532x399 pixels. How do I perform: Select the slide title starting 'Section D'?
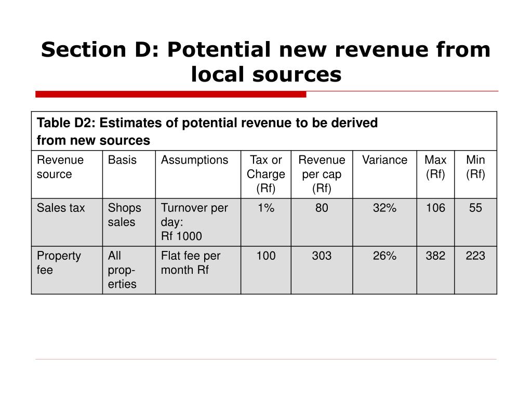[265, 62]
